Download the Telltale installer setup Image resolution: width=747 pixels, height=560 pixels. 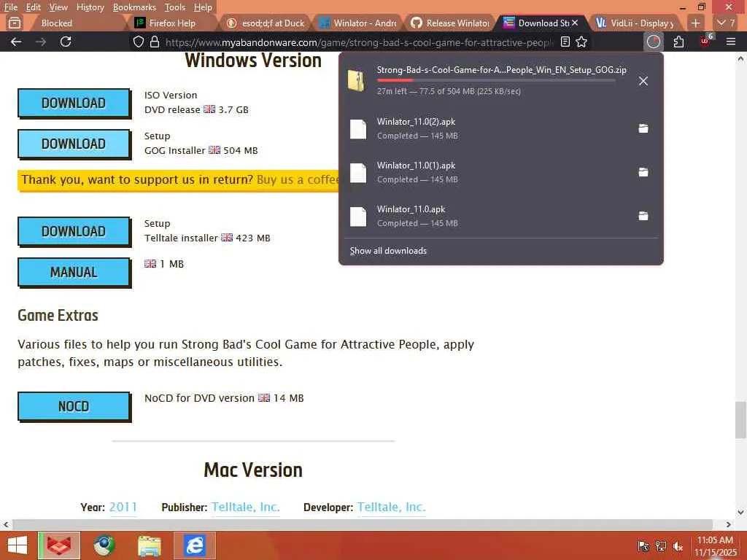click(x=74, y=231)
